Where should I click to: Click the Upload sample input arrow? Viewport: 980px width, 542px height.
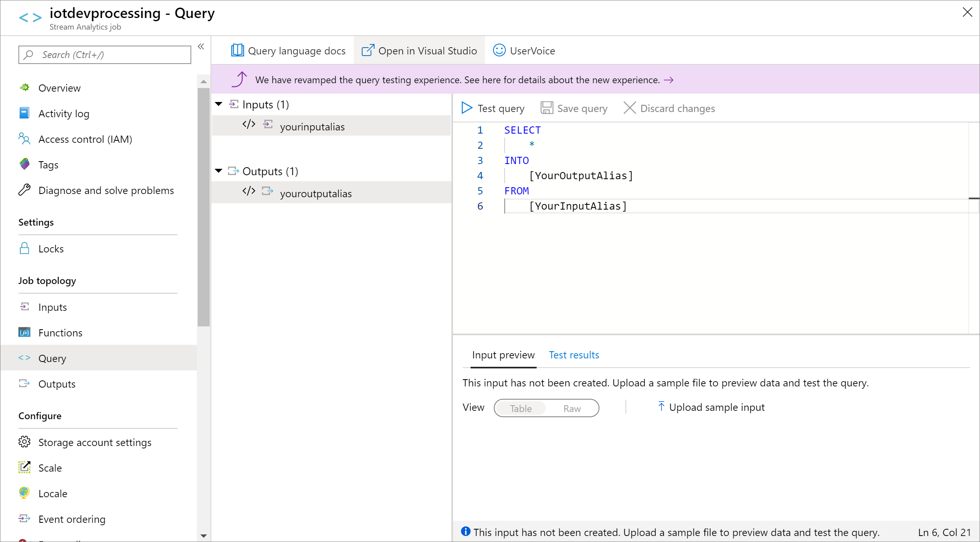coord(661,407)
